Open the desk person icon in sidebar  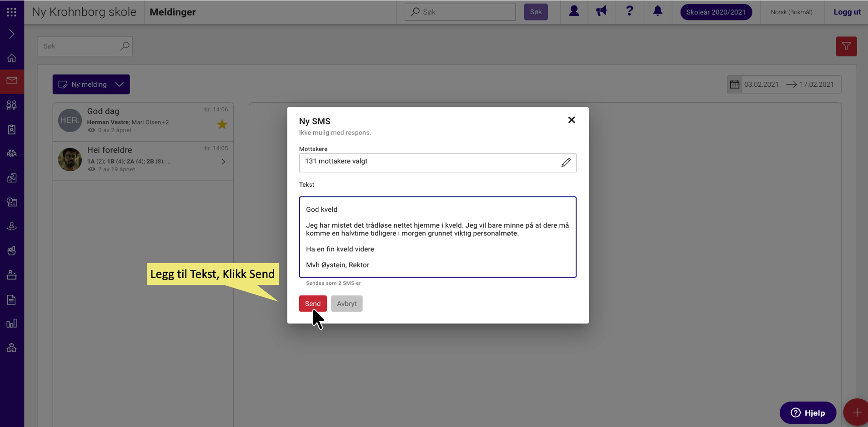pos(12,275)
